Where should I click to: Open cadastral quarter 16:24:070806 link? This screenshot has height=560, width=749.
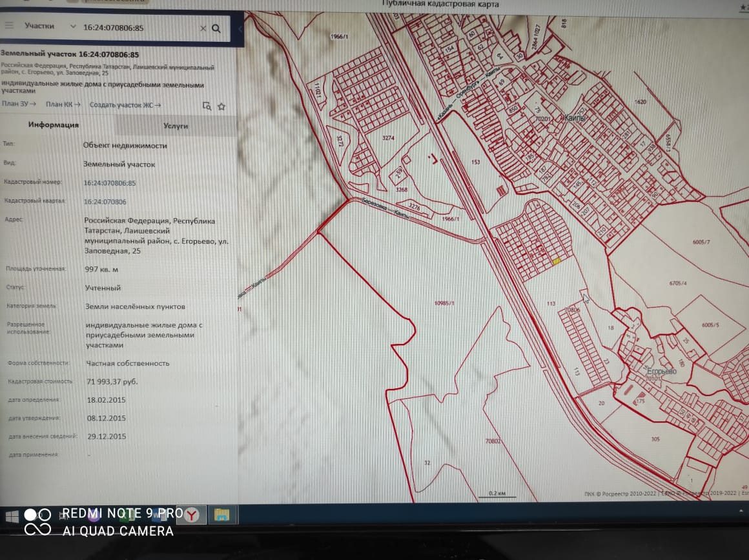(105, 202)
